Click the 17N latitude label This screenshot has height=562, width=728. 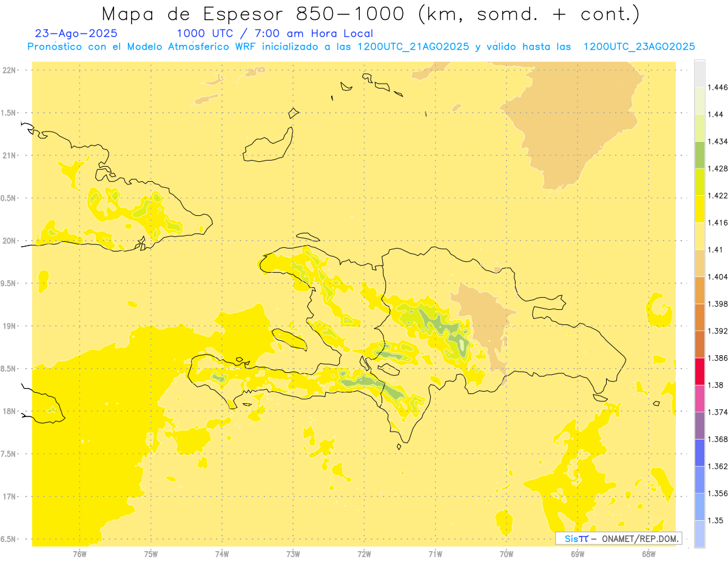point(9,497)
